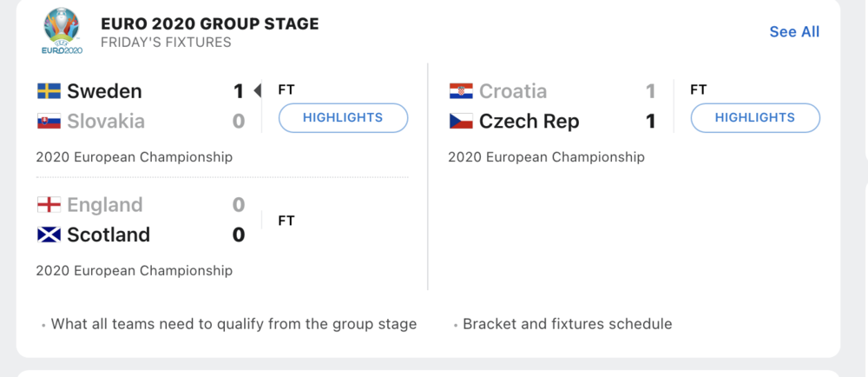The width and height of the screenshot is (868, 377).
Task: Click the Sweden flag icon
Action: tap(48, 91)
